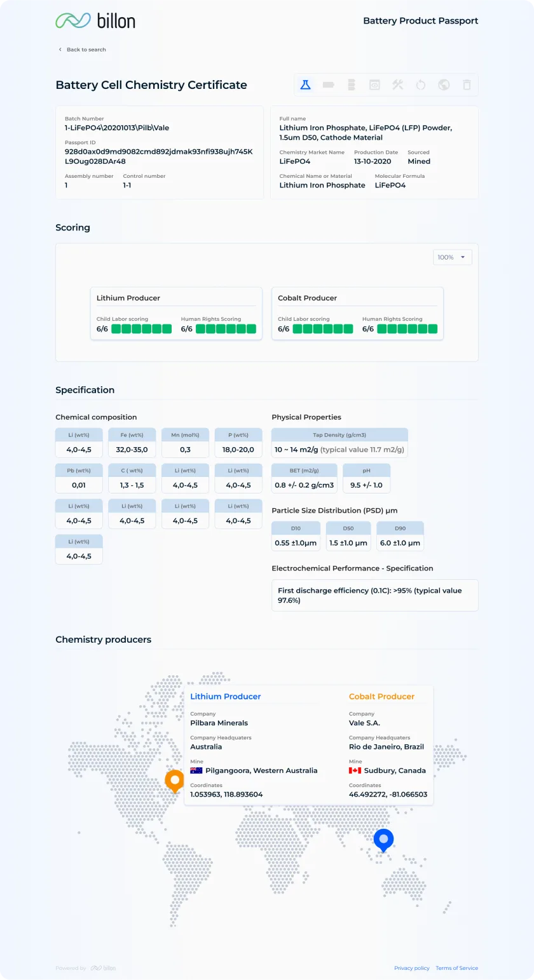Screen dimensions: 534x980
Task: Click the First discharge efficiency box
Action: tap(375, 595)
